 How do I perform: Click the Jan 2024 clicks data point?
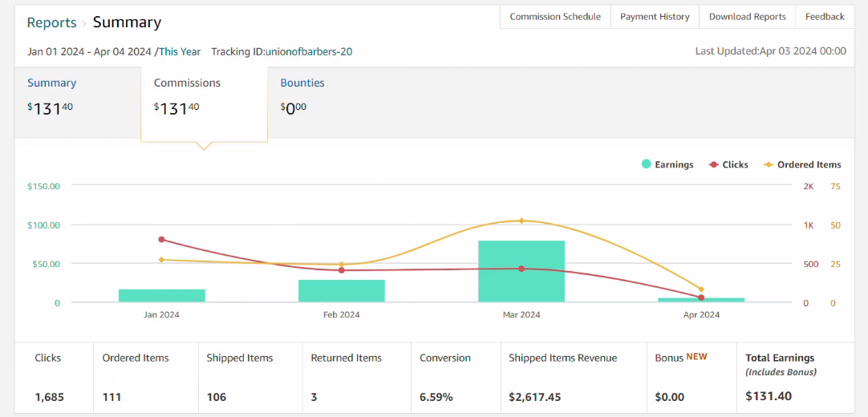pos(161,240)
